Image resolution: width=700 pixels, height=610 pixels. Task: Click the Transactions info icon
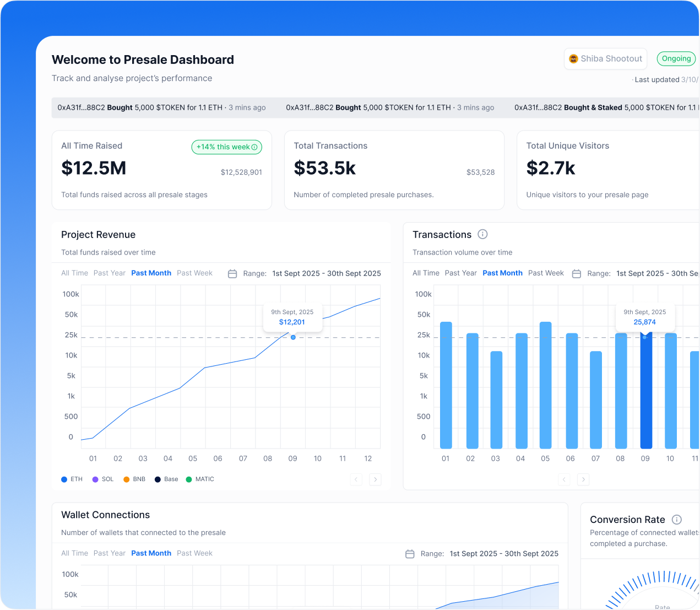pos(482,234)
